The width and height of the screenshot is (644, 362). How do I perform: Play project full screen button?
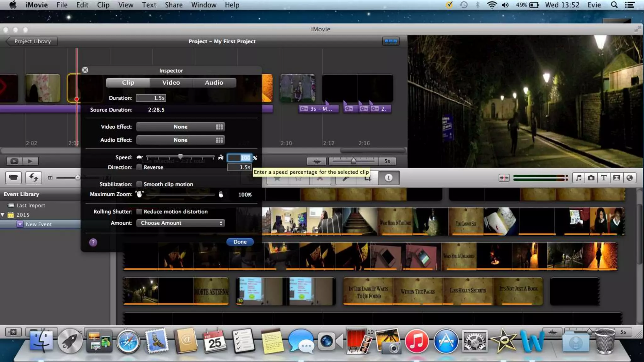[x=14, y=161]
